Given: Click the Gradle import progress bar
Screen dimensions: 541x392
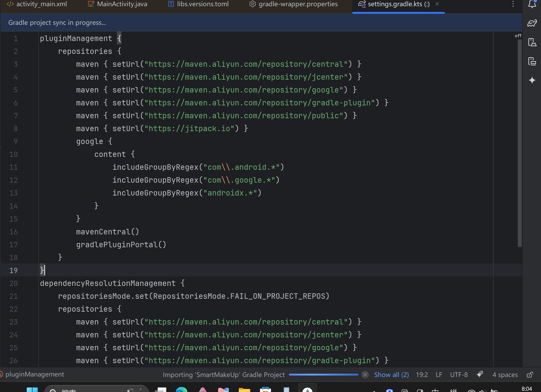Looking at the screenshot, I should pyautogui.click(x=323, y=375).
